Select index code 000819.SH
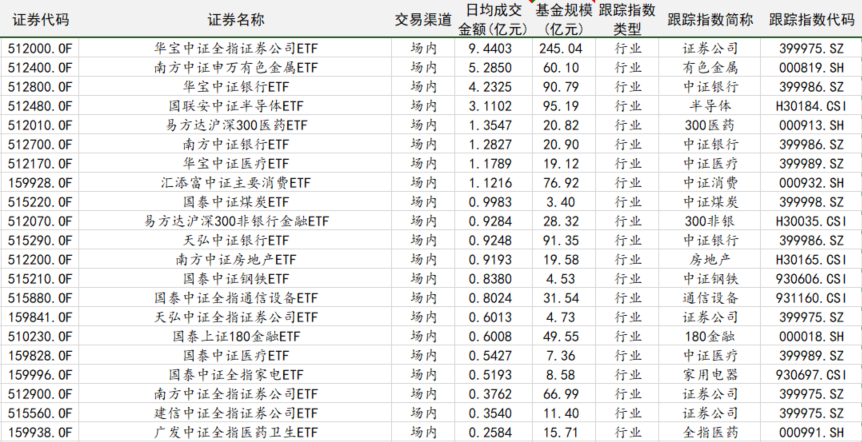This screenshot has height=442, width=862. [x=811, y=68]
